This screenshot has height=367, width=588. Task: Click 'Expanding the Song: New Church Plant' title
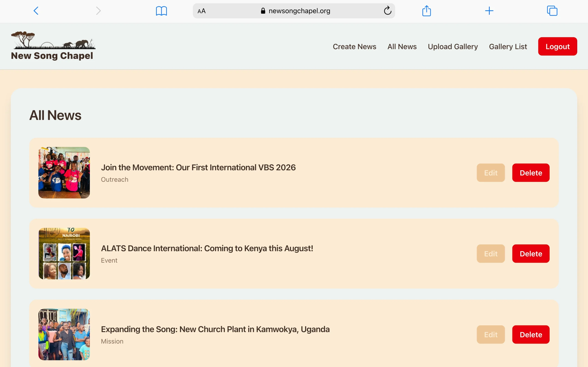pos(215,329)
